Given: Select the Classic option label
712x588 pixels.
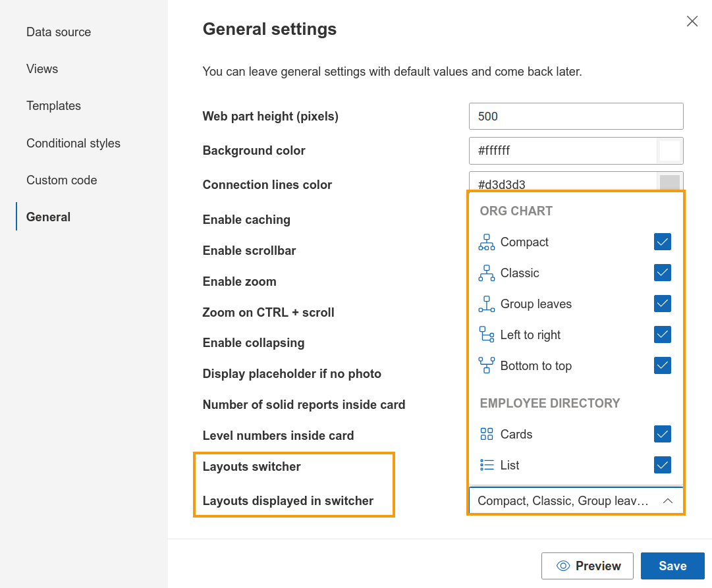Looking at the screenshot, I should (520, 273).
